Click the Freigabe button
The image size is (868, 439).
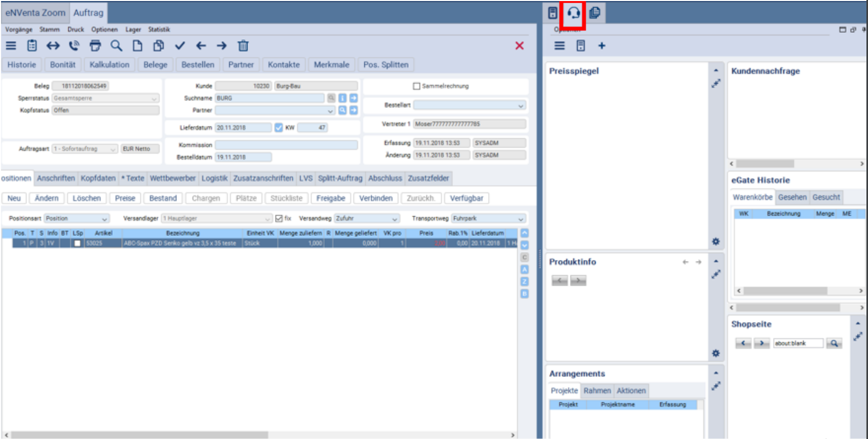click(330, 198)
